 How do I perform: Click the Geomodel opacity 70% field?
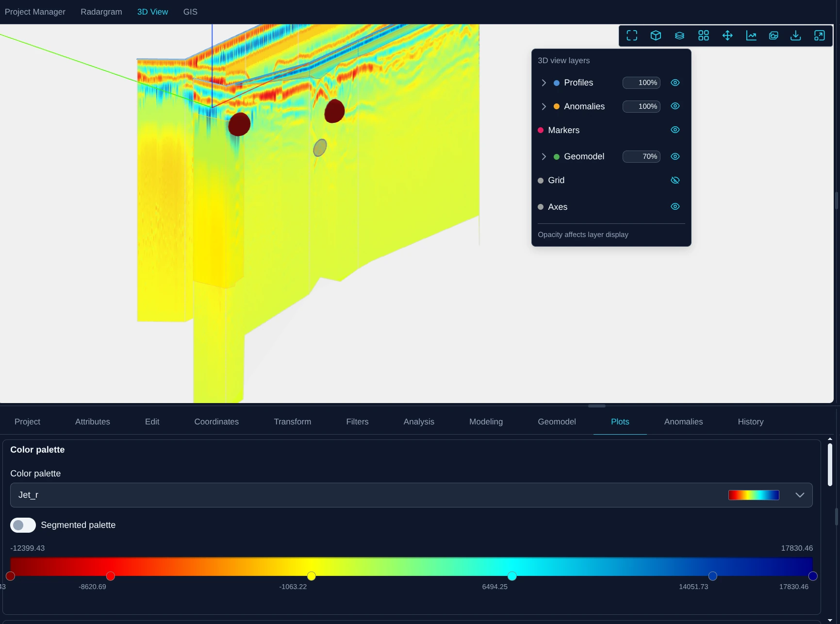641,156
